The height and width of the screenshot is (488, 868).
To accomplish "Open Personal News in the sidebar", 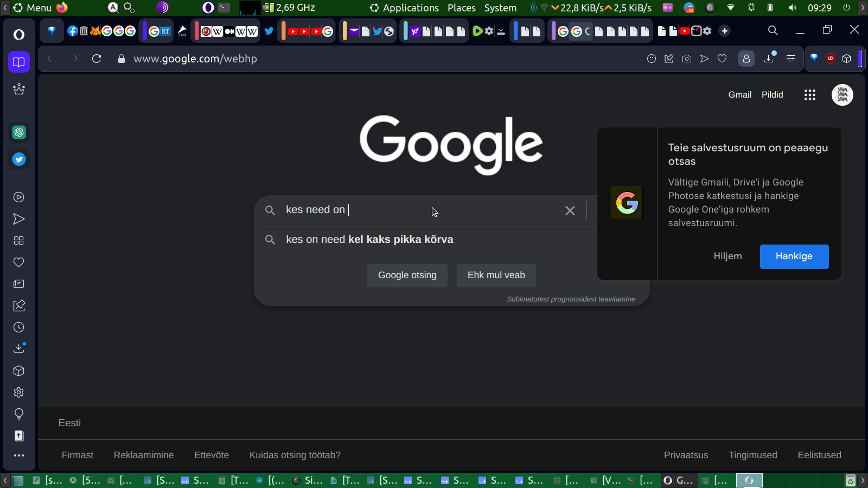I will 19,284.
